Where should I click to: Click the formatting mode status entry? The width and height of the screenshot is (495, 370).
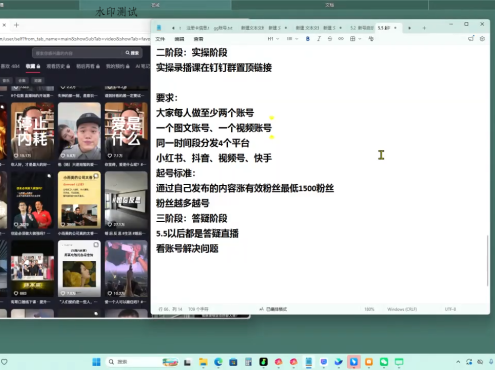tap(273, 309)
